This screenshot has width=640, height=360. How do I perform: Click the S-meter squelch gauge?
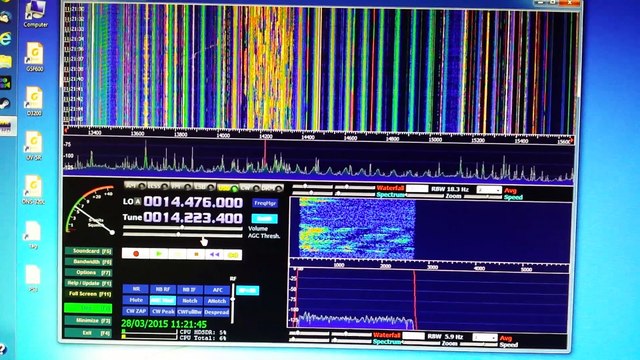point(91,211)
